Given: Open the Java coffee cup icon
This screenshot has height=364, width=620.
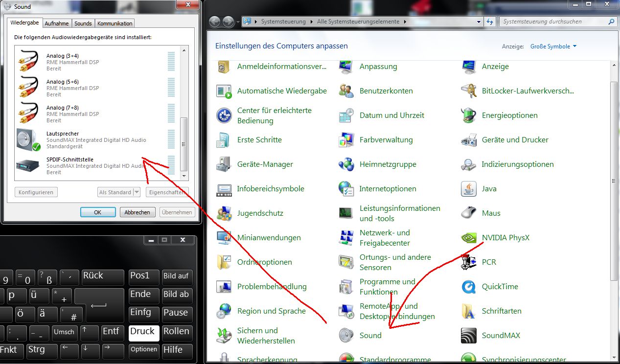Looking at the screenshot, I should pos(469,189).
